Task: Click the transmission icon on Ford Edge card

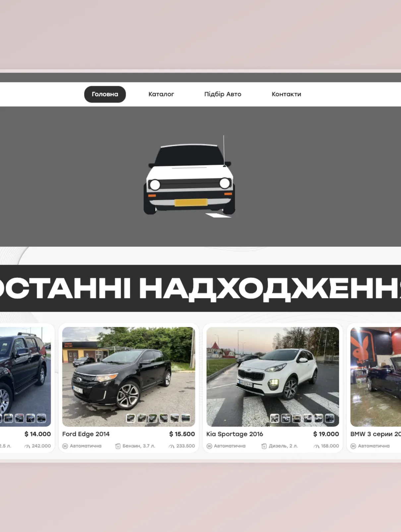Action: pyautogui.click(x=65, y=446)
